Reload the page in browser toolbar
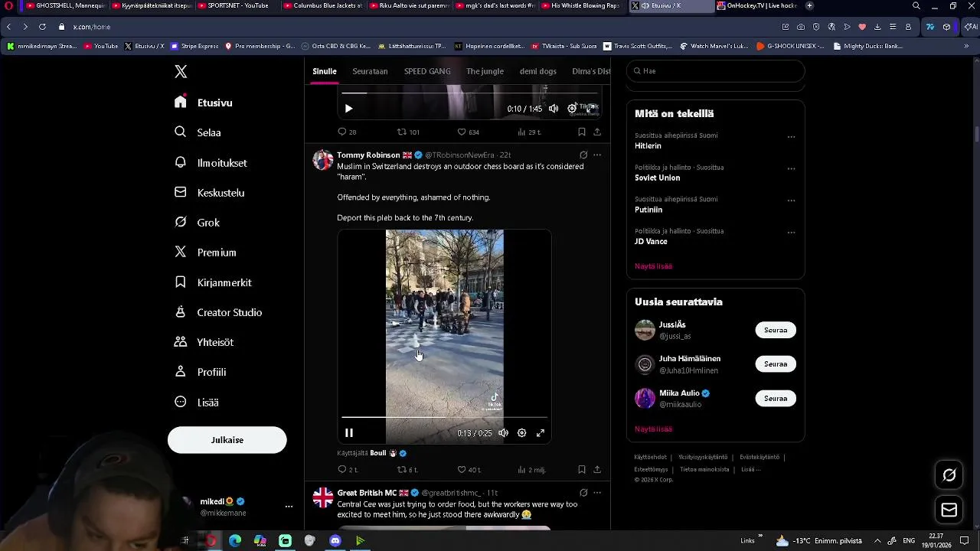 (42, 27)
